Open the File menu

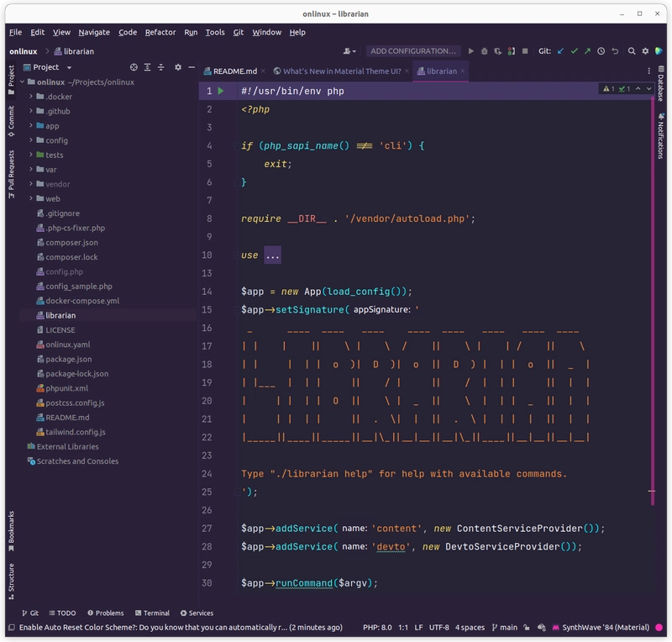click(15, 32)
